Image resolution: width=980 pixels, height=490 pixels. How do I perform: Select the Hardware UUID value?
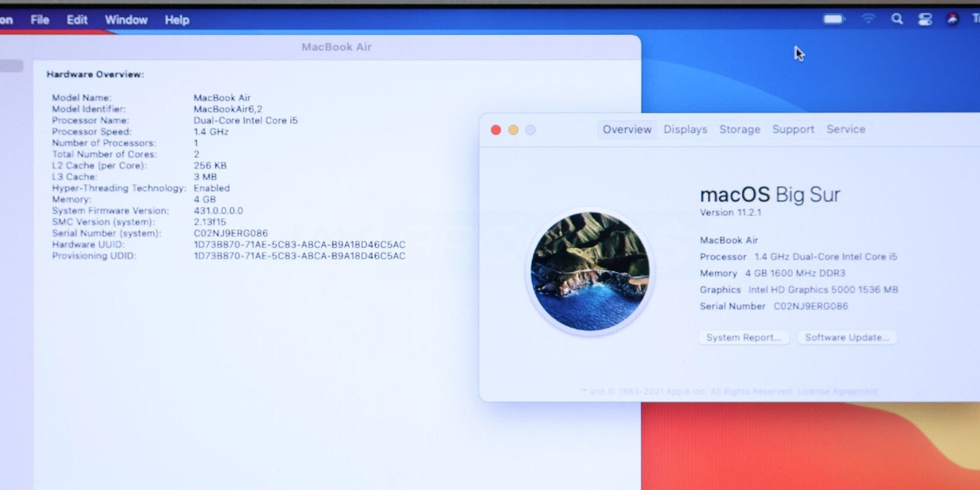click(300, 244)
